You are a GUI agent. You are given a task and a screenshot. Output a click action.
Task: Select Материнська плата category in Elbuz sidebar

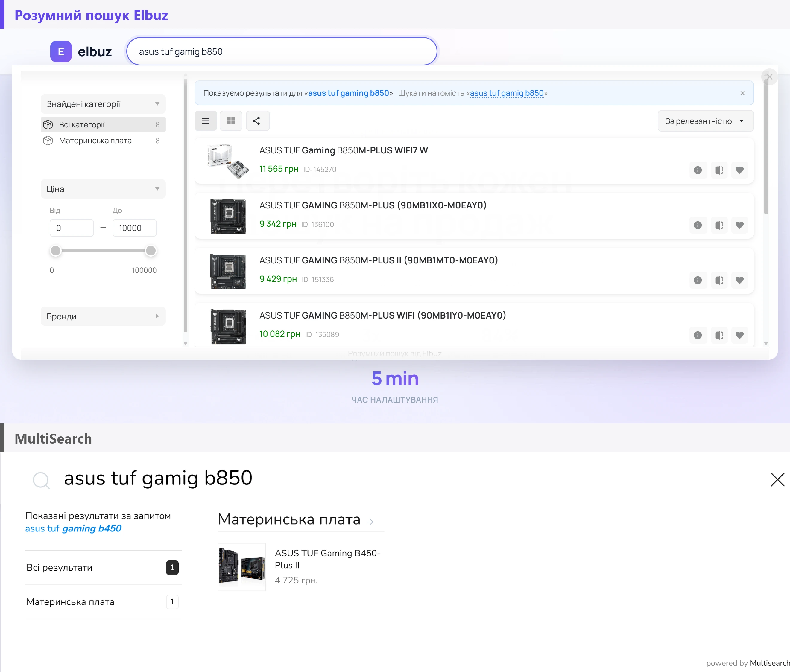[103, 141]
